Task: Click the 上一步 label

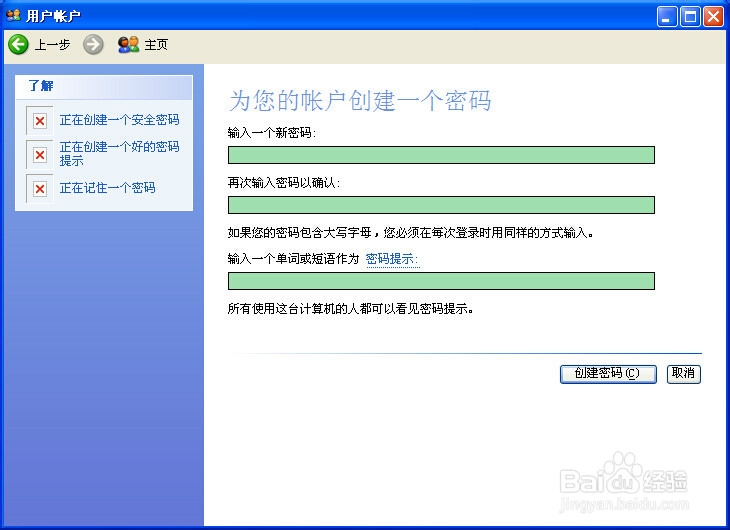Action: pos(52,45)
